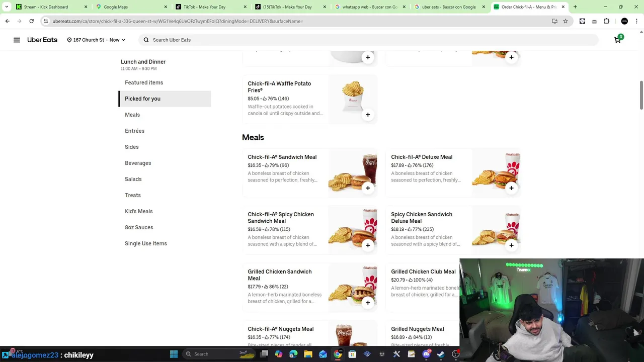
Task: Jump to Treats category
Action: click(x=133, y=195)
